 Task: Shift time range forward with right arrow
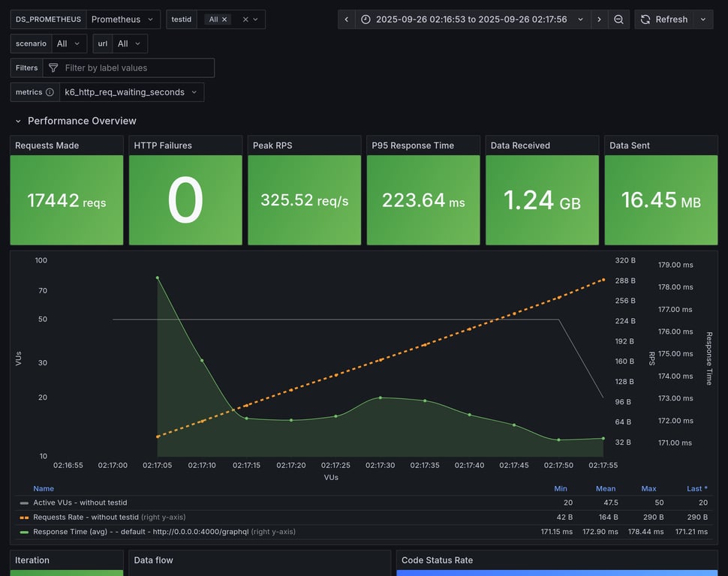599,19
